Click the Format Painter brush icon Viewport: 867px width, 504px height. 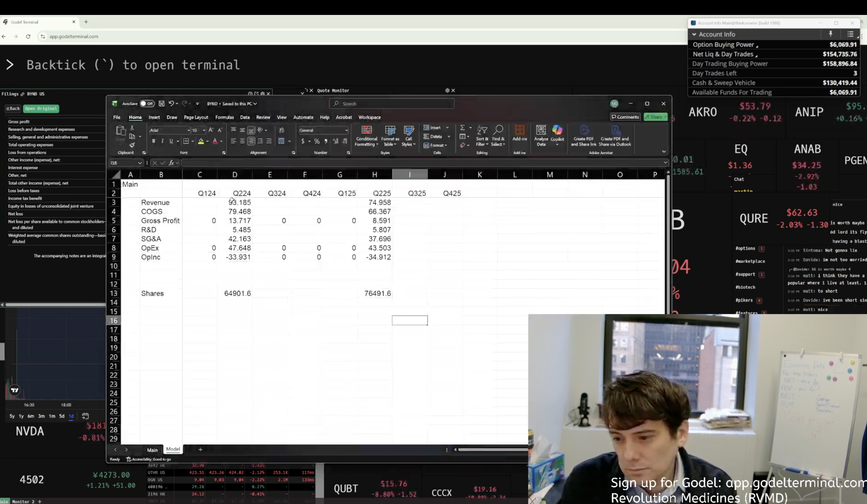tap(132, 145)
